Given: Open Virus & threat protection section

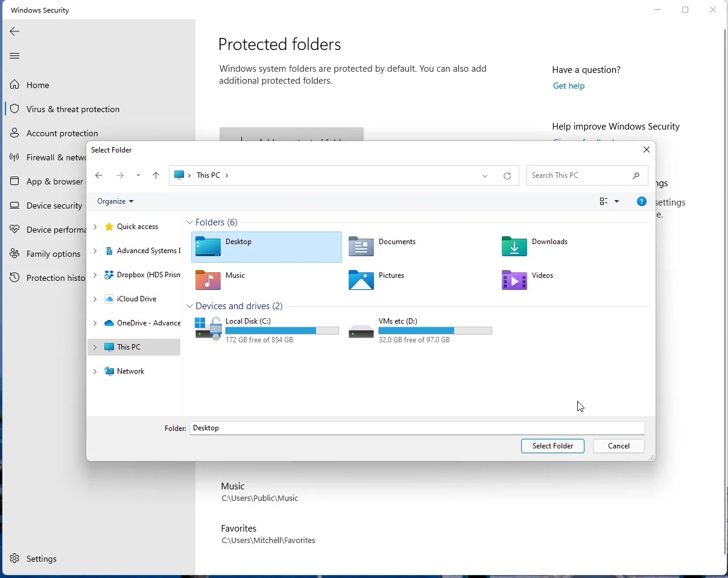Looking at the screenshot, I should pyautogui.click(x=73, y=109).
